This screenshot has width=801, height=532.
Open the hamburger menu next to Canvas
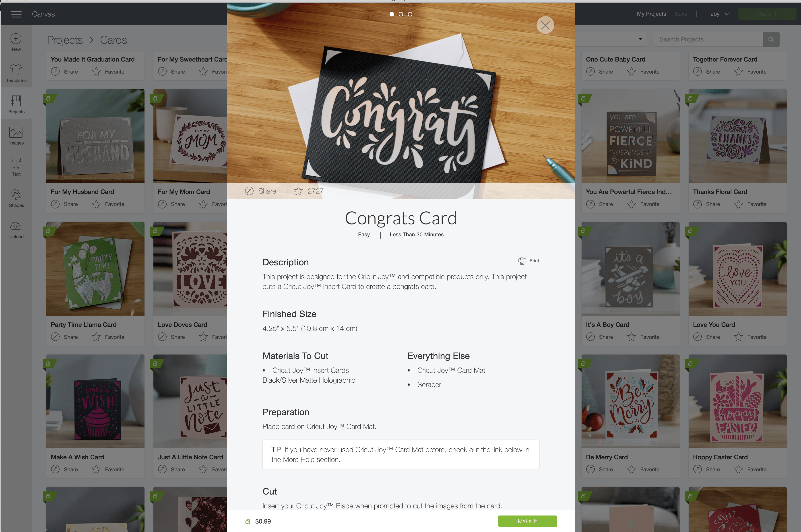coord(16,14)
